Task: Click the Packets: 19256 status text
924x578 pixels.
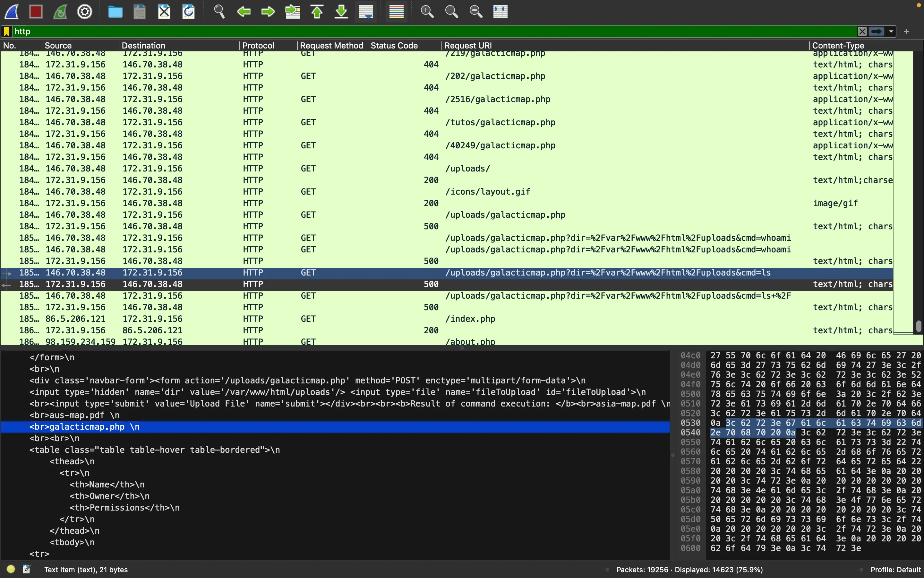Action: click(x=689, y=570)
